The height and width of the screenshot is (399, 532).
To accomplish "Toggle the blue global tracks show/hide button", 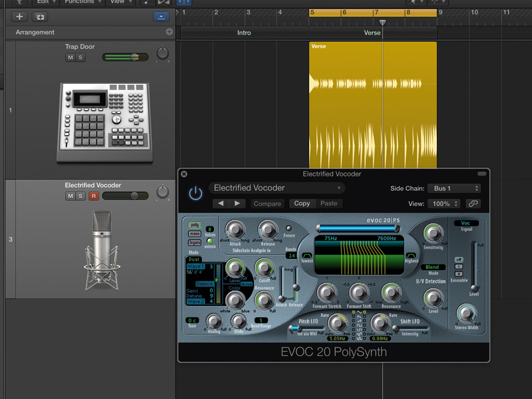I will [x=161, y=17].
